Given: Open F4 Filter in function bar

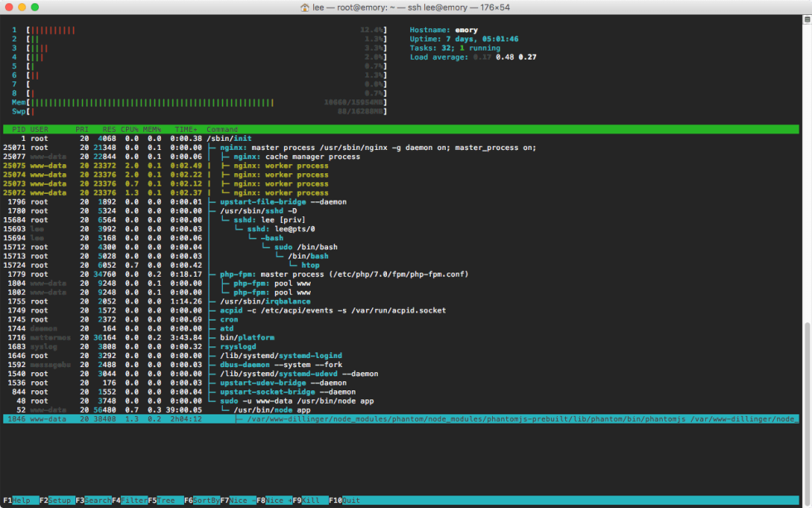Looking at the screenshot, I should [128, 501].
